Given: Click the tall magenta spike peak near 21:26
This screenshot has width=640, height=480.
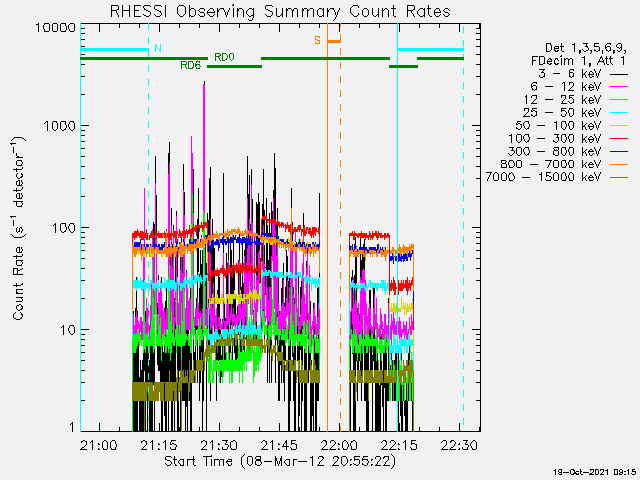Looking at the screenshot, I should [204, 83].
